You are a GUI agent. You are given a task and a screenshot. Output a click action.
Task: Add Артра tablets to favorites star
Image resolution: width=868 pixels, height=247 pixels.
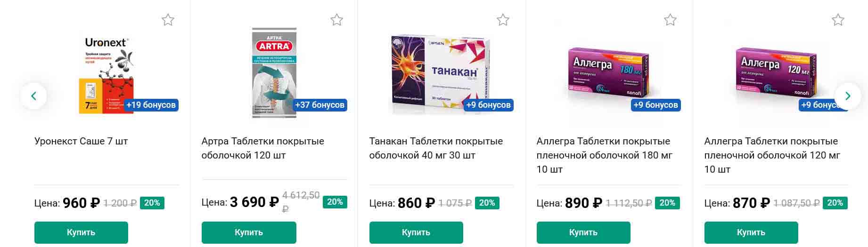[x=336, y=20]
